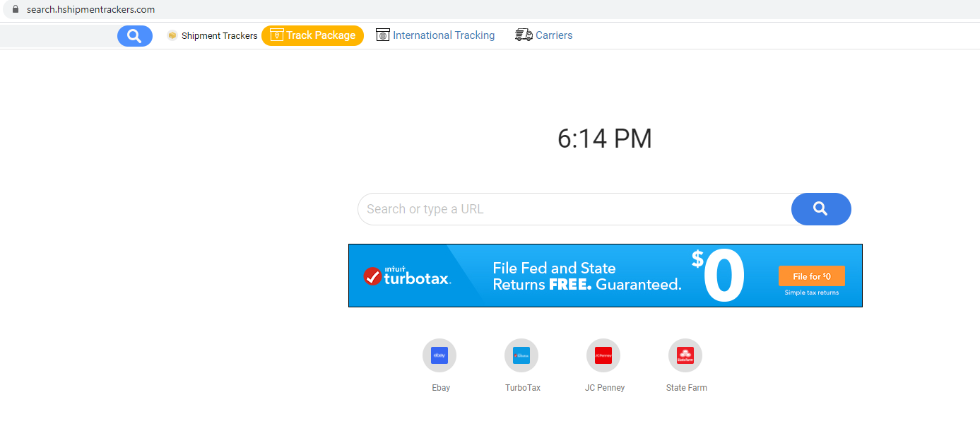The image size is (980, 431).
Task: Click the TurboTax 'File for $0' button
Action: pos(812,276)
